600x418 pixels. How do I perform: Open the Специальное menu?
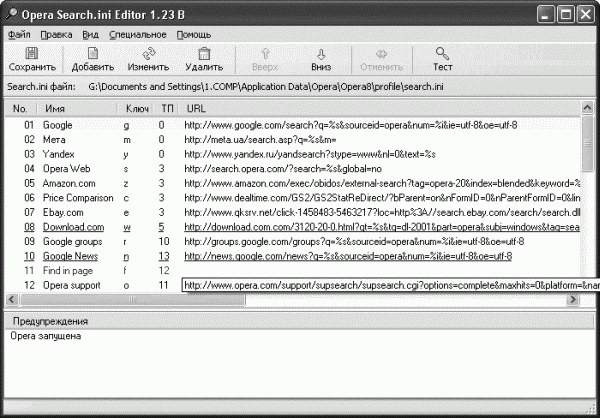coord(138,35)
